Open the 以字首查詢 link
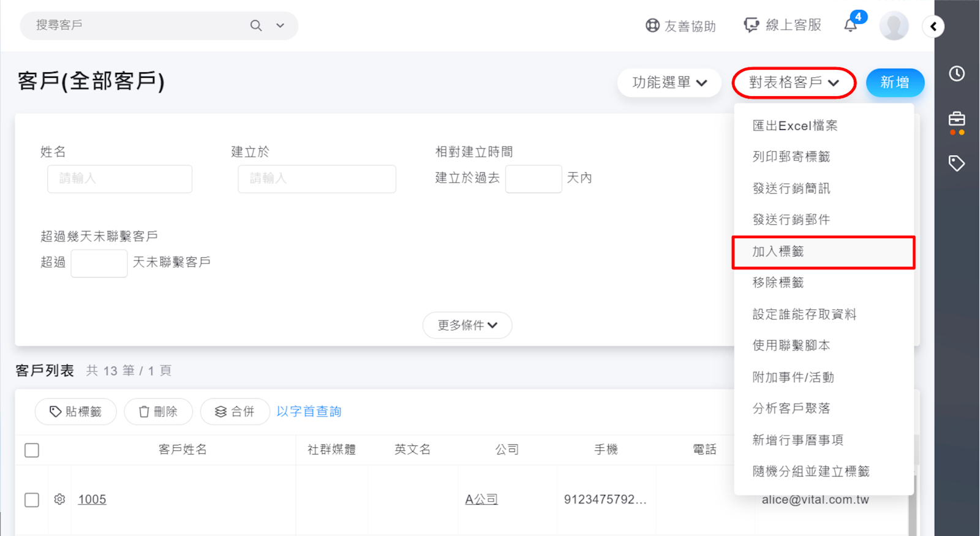Screen dimensions: 980x536 pos(309,412)
